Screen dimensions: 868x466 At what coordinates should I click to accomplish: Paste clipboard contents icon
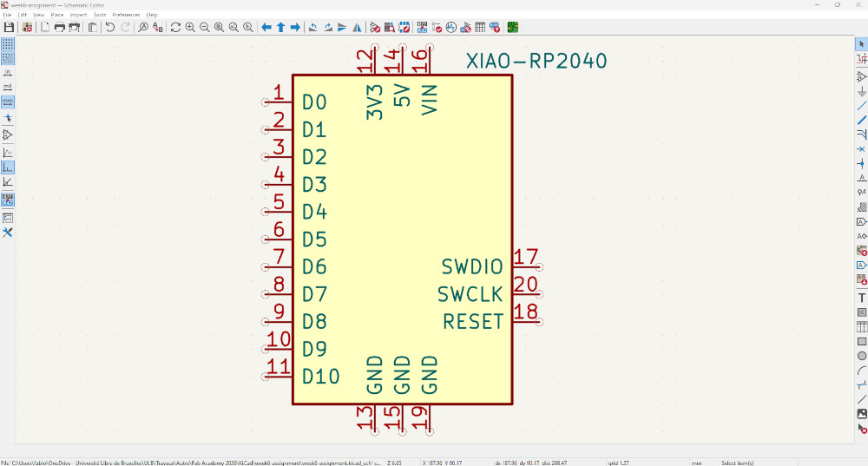(93, 27)
